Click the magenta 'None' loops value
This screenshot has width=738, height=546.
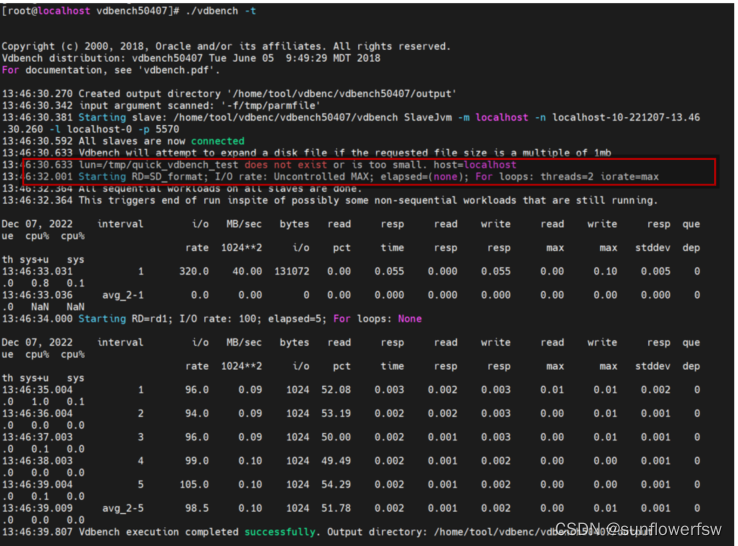click(x=409, y=319)
